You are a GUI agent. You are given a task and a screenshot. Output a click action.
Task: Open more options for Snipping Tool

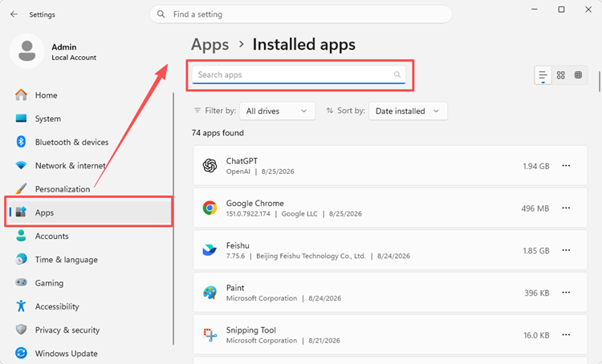coord(566,334)
